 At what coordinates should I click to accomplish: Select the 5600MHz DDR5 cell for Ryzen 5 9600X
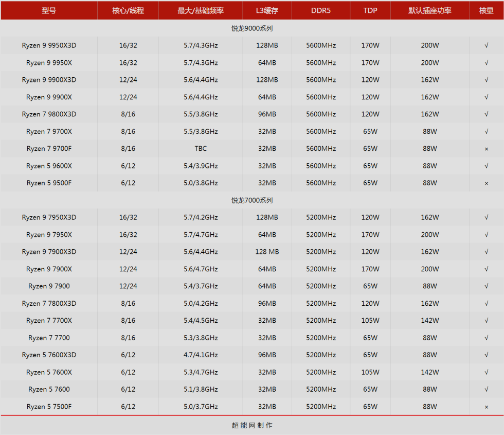point(321,166)
